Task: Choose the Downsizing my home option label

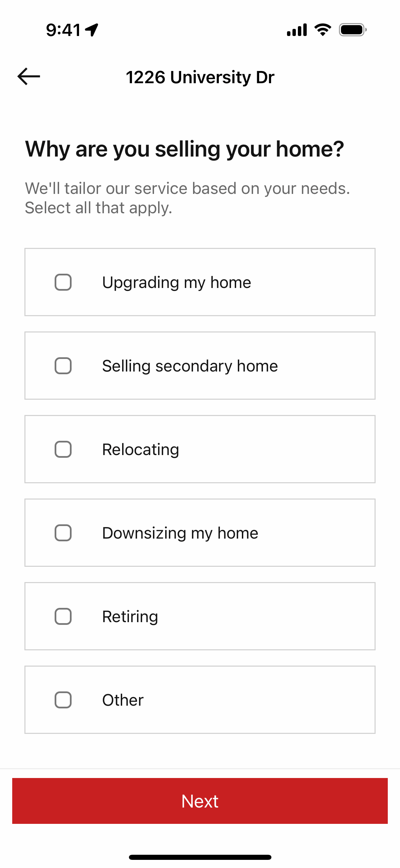Action: point(180,533)
